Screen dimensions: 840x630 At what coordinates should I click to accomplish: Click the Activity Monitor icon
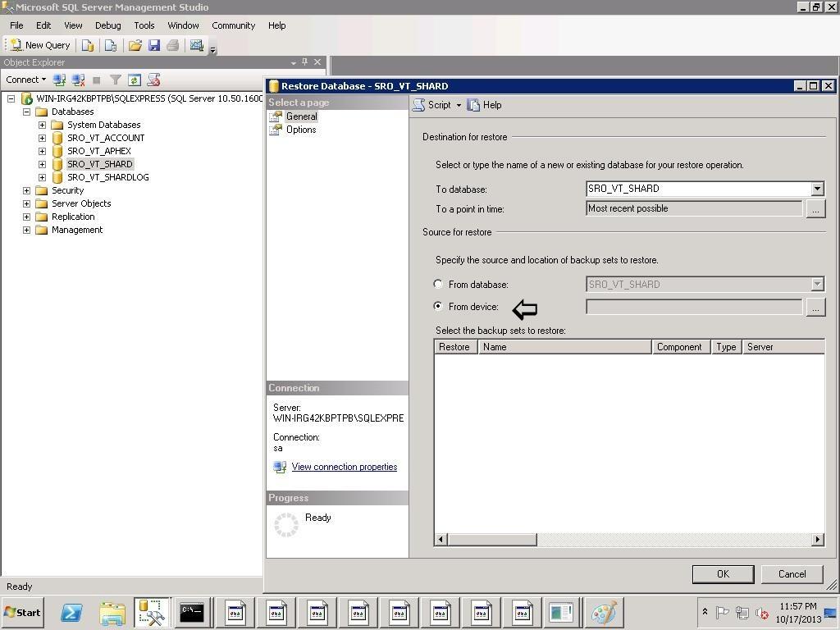pyautogui.click(x=197, y=46)
